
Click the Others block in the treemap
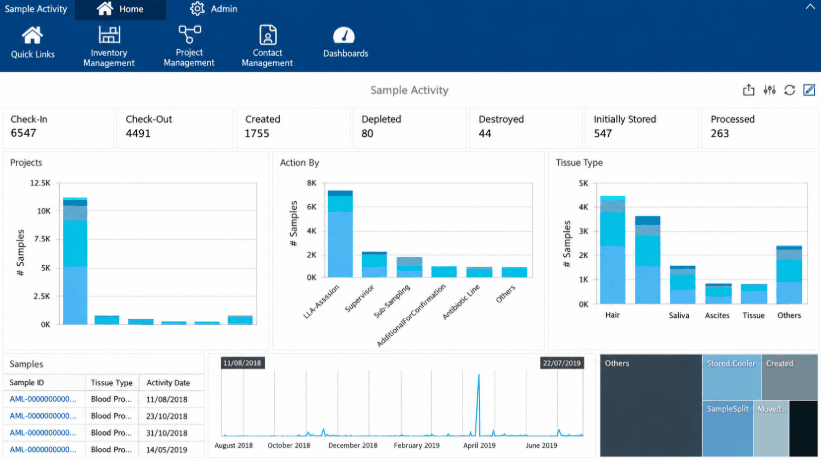pyautogui.click(x=651, y=405)
